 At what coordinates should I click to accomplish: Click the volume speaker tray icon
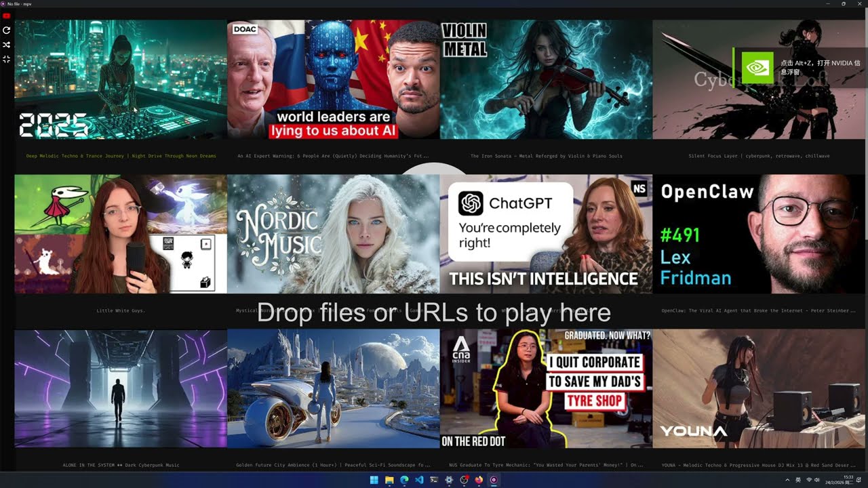tap(818, 480)
